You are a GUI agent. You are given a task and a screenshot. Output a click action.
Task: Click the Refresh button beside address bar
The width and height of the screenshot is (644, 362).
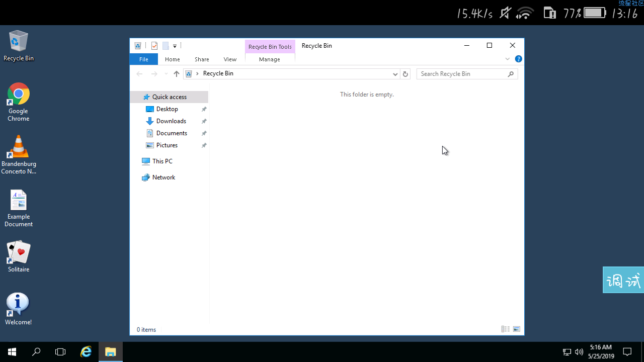(x=406, y=74)
